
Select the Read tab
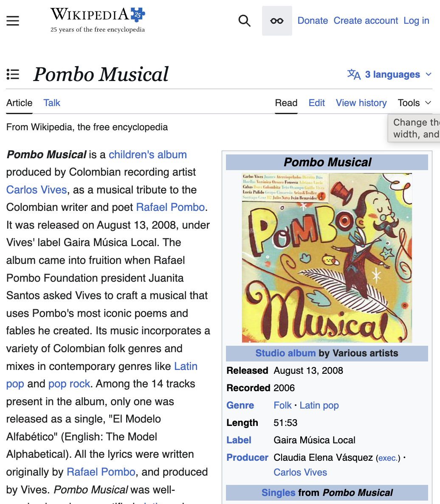(x=286, y=103)
